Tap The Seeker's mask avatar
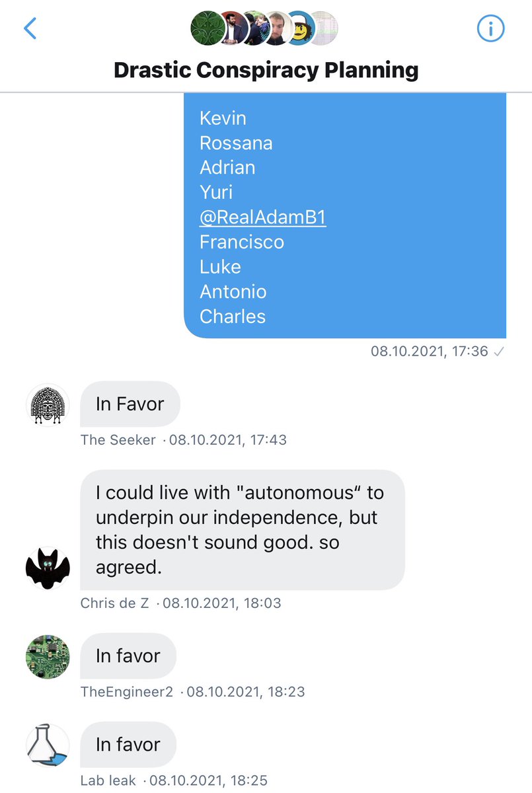Screen dimensions: 532x793 coord(48,404)
